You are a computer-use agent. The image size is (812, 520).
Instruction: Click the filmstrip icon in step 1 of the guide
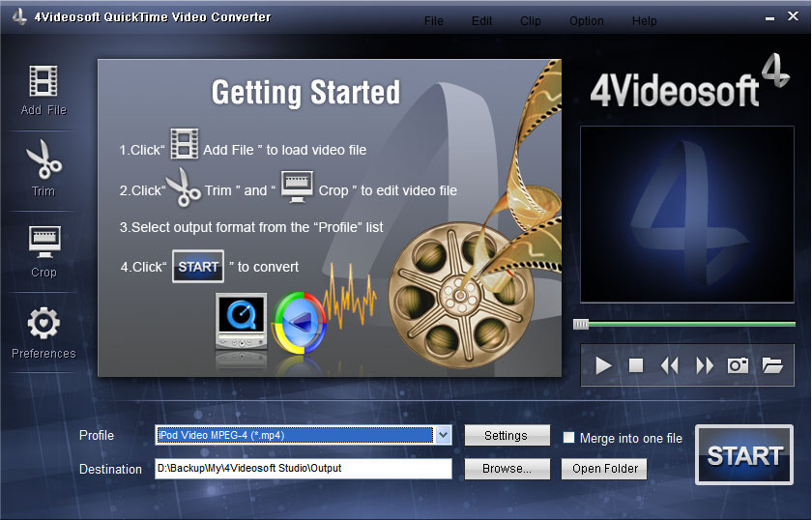tap(185, 143)
